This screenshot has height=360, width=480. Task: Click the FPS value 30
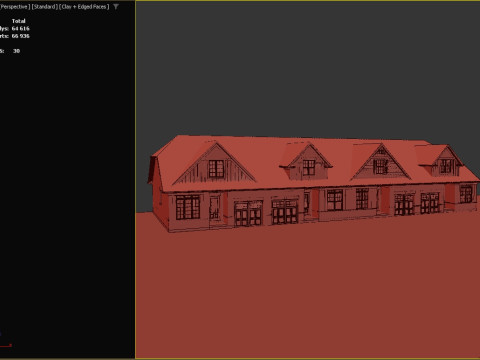pos(16,51)
